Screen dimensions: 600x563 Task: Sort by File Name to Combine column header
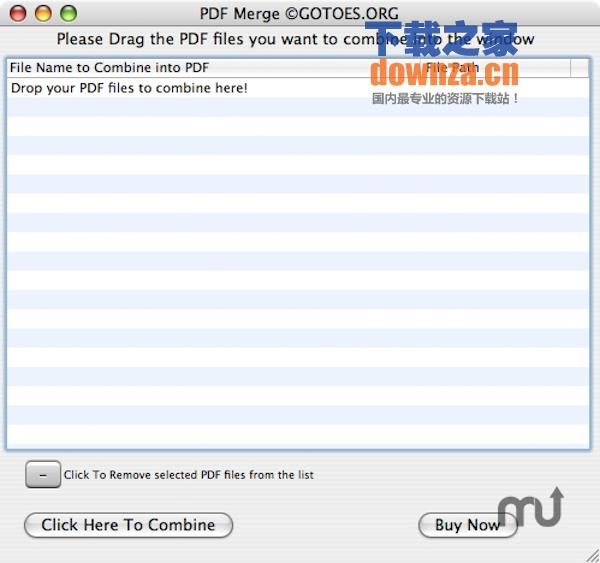click(x=214, y=68)
